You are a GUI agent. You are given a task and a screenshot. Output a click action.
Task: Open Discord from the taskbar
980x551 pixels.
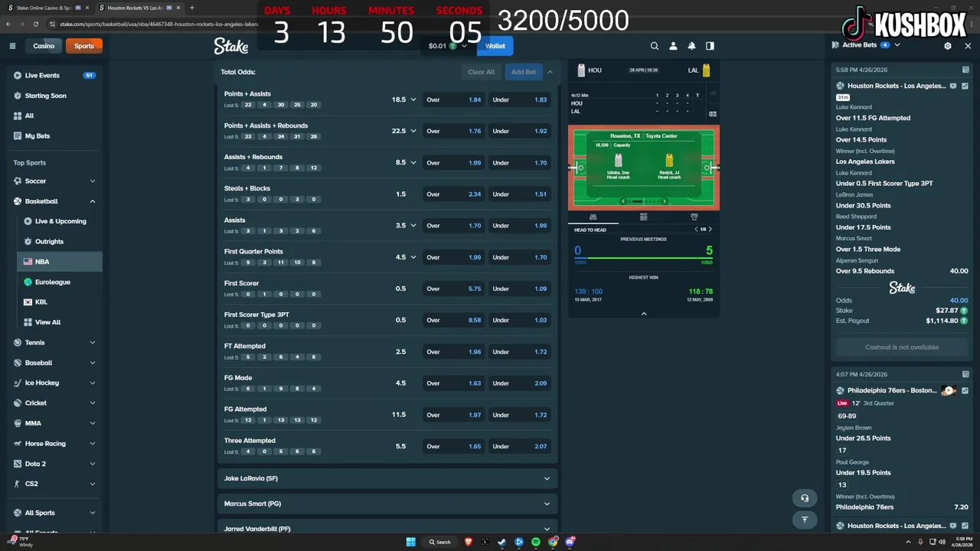tap(570, 542)
